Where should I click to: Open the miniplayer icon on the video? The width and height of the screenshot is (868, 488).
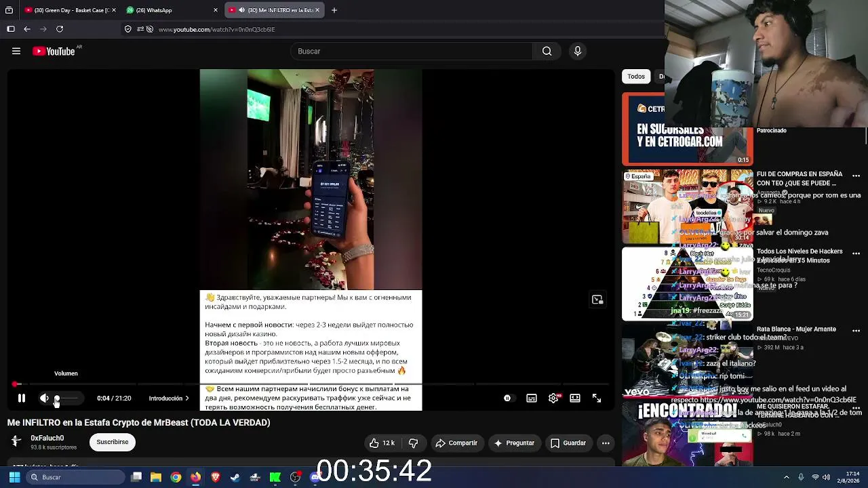tap(597, 300)
